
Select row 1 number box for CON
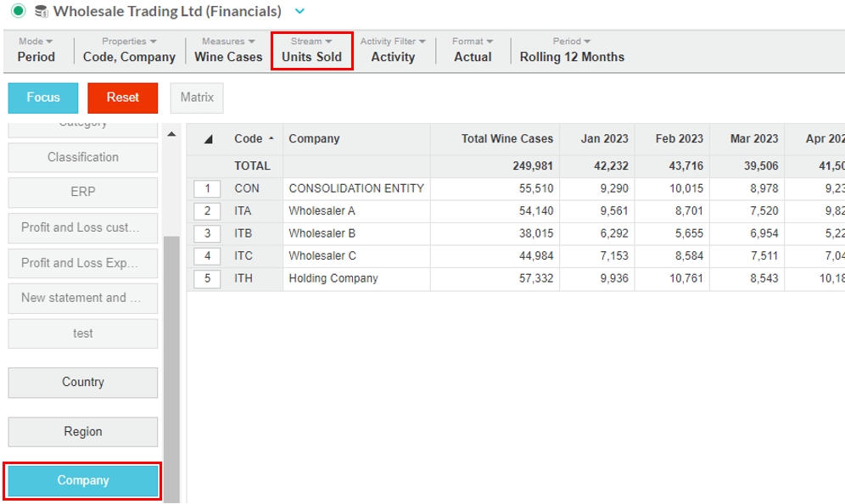tap(207, 188)
